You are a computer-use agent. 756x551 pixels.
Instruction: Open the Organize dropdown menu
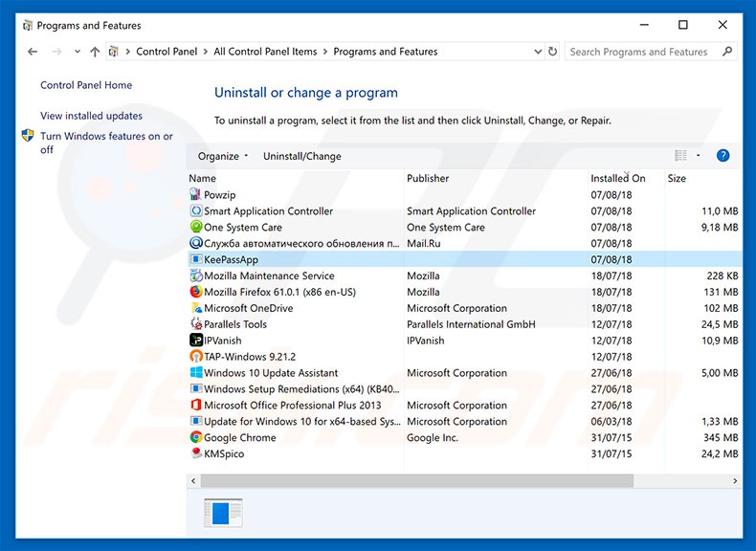(x=222, y=156)
